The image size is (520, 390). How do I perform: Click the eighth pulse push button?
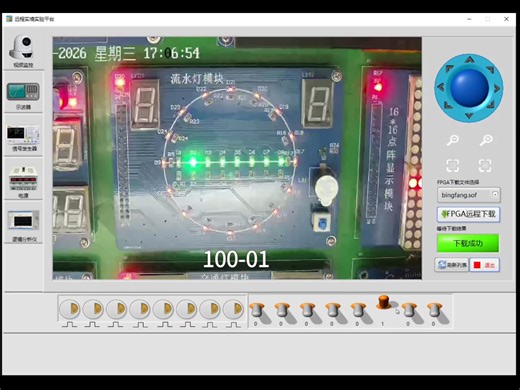pos(233,309)
